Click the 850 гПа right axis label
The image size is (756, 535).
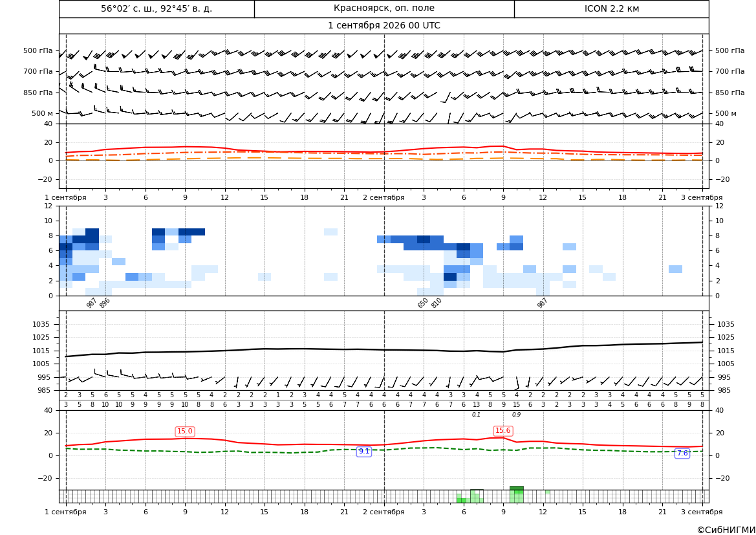730,93
